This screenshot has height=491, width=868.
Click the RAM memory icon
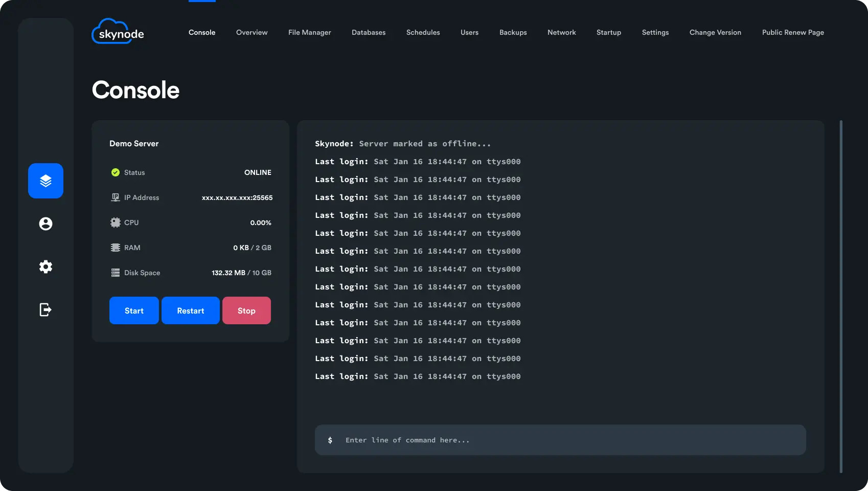[116, 248]
